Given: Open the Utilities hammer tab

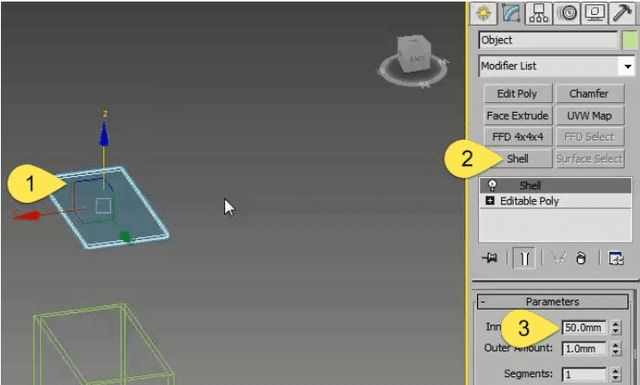Looking at the screenshot, I should click(x=622, y=13).
